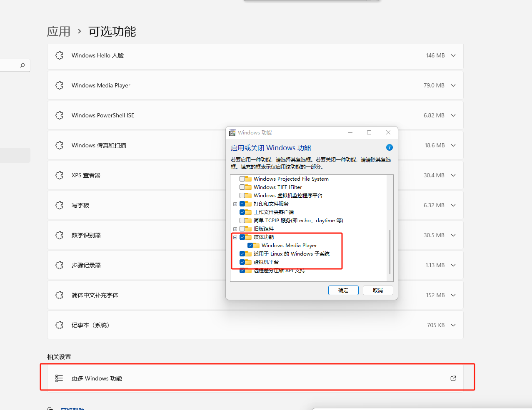532x410 pixels.
Task: Select Windows Projected File System label
Action: click(x=291, y=179)
